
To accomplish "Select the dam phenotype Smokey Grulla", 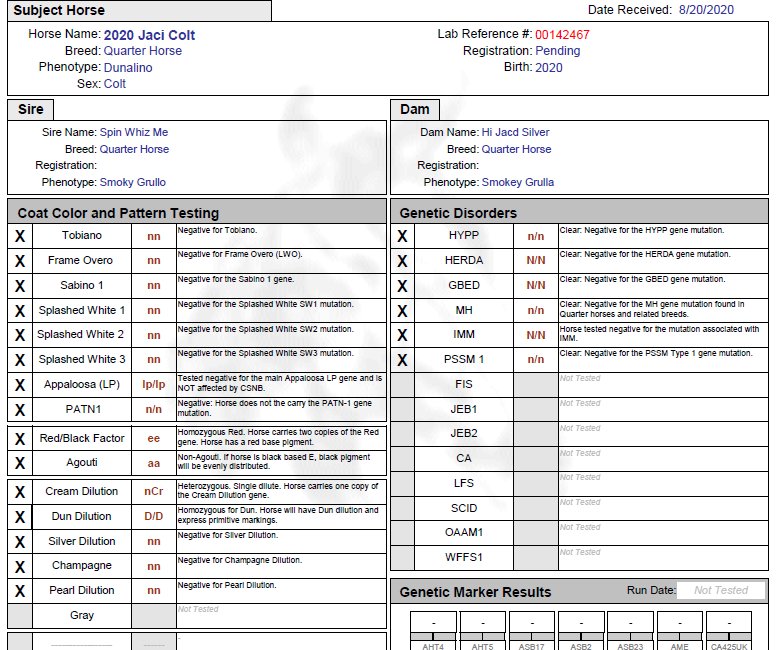I will 518,182.
